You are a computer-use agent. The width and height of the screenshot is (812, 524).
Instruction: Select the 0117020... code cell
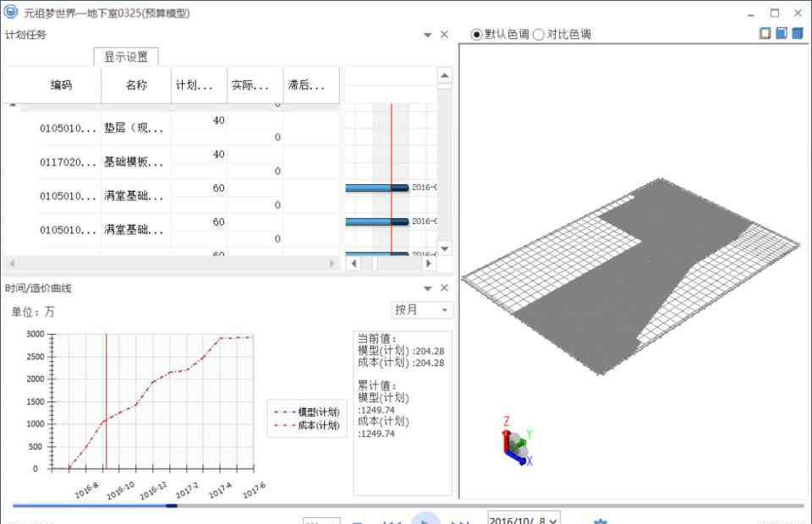(x=68, y=162)
